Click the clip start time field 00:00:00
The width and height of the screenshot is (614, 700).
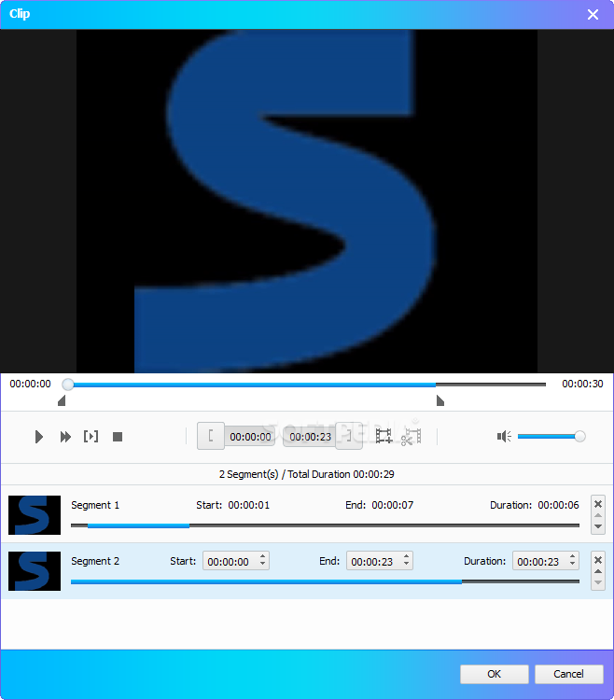click(250, 437)
